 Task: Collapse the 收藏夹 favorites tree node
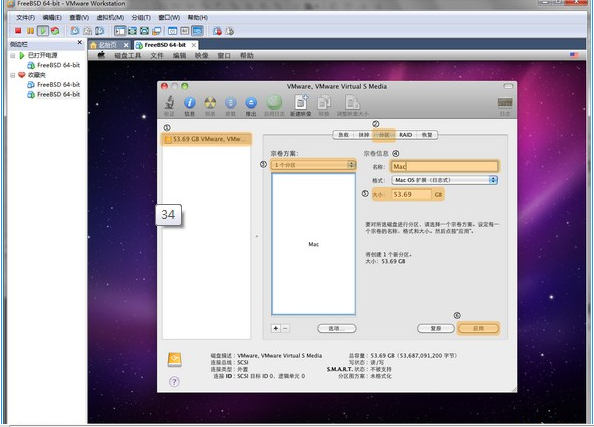(13, 75)
